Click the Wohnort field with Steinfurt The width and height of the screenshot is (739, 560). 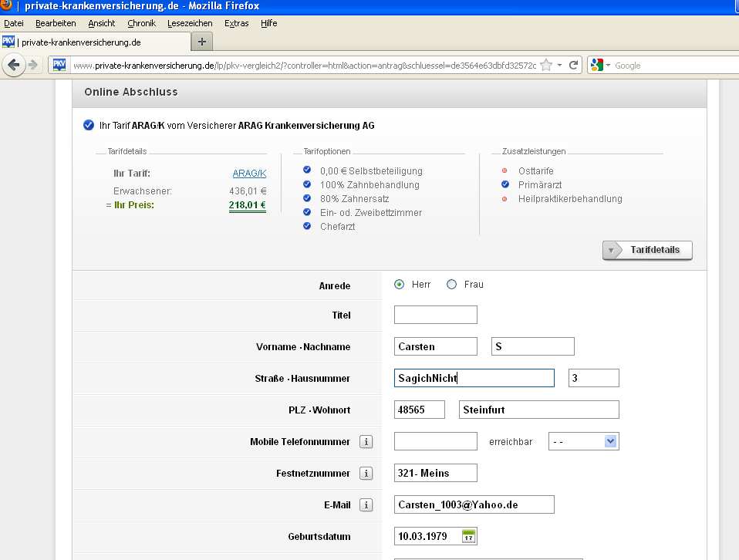coord(538,409)
